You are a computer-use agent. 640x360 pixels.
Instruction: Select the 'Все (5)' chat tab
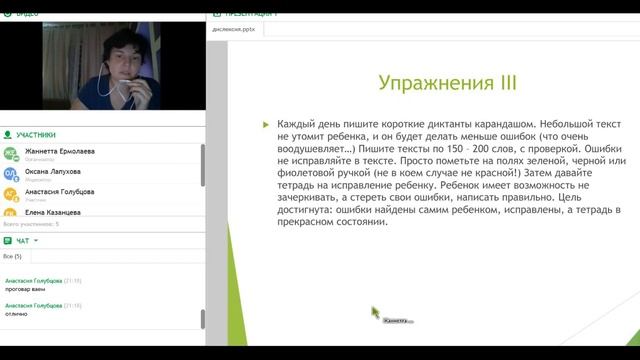13,256
